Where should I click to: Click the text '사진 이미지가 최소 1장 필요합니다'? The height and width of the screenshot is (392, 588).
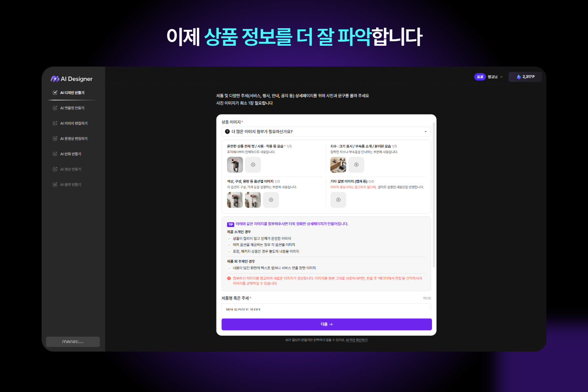[x=244, y=103]
